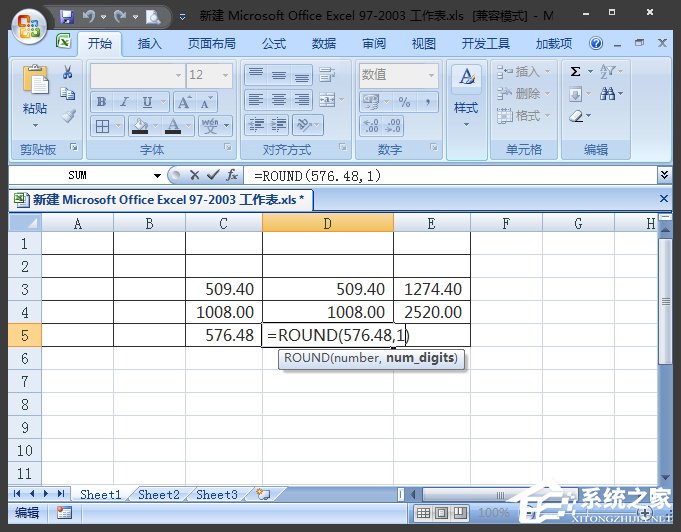The width and height of the screenshot is (681, 532).
Task: Toggle Bold formatting
Action: [101, 102]
